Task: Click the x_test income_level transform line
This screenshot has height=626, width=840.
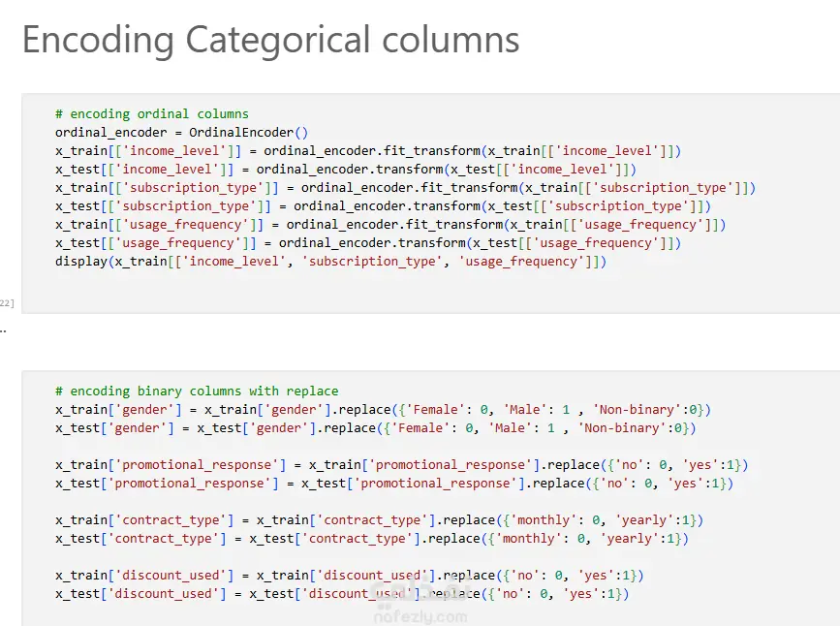Action: (x=346, y=170)
